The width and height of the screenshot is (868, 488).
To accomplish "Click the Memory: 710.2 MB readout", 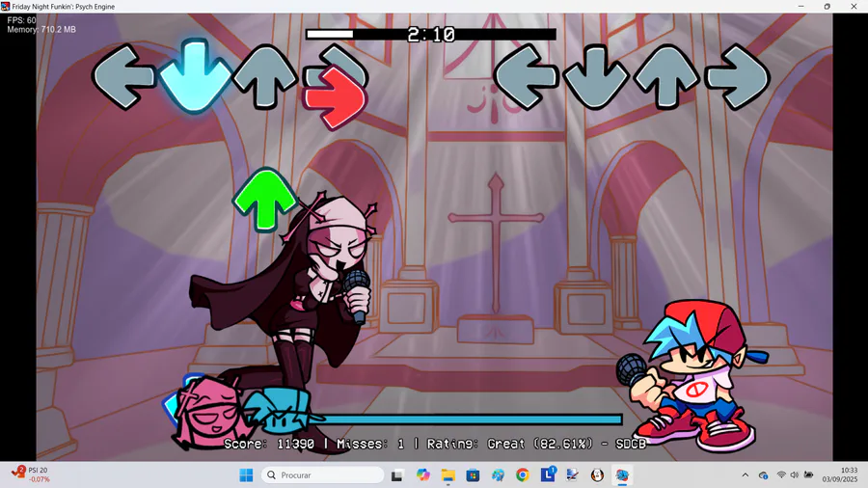I will click(41, 30).
